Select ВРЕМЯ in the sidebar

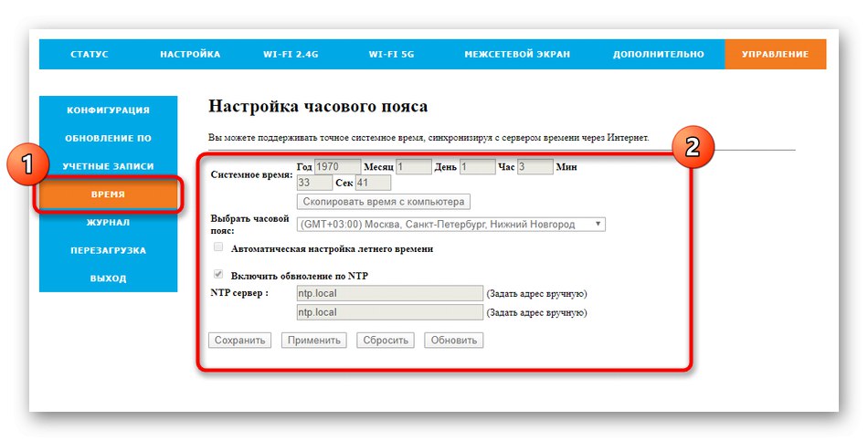pyautogui.click(x=109, y=194)
